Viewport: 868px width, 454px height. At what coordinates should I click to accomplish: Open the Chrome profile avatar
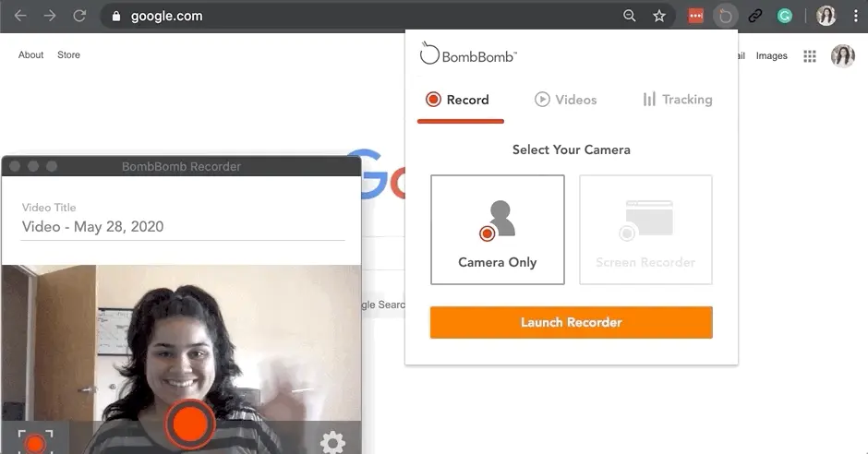tap(826, 16)
